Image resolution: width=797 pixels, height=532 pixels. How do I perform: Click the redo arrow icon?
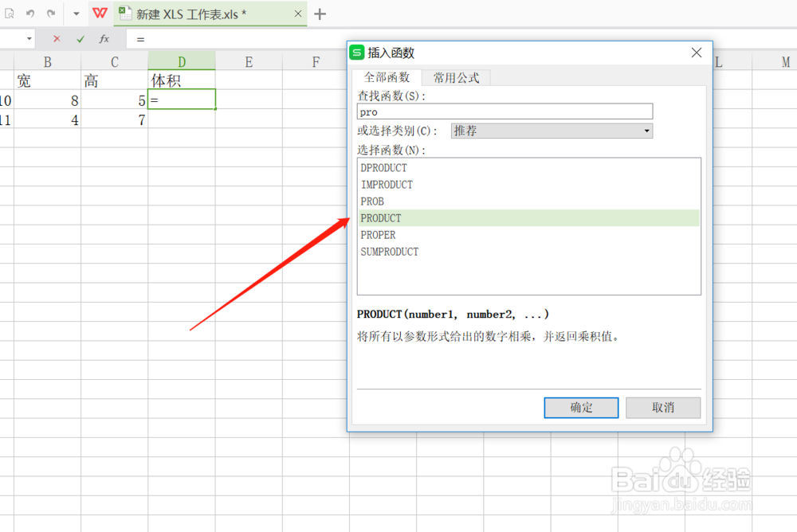coord(51,14)
